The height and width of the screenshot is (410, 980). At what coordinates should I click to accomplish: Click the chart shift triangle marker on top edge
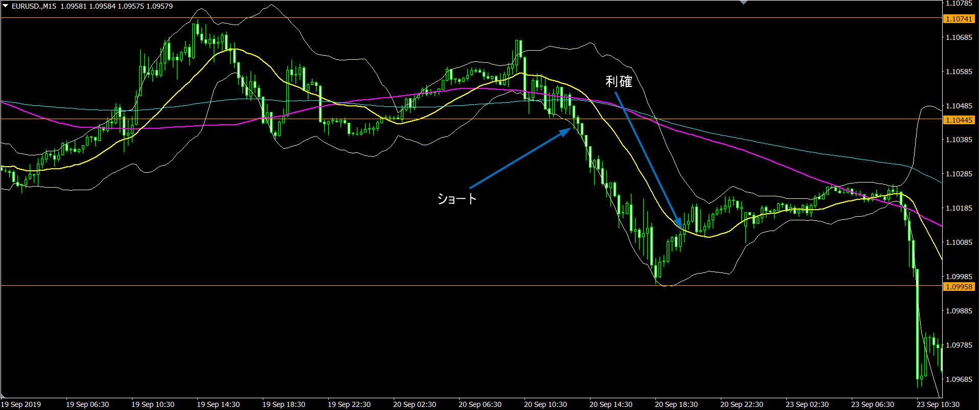pos(743,3)
